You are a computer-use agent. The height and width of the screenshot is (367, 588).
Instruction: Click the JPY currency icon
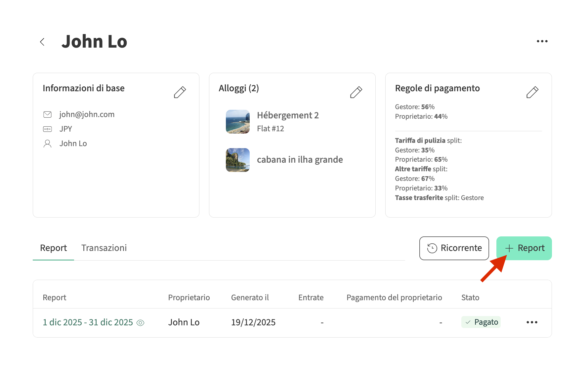point(48,129)
